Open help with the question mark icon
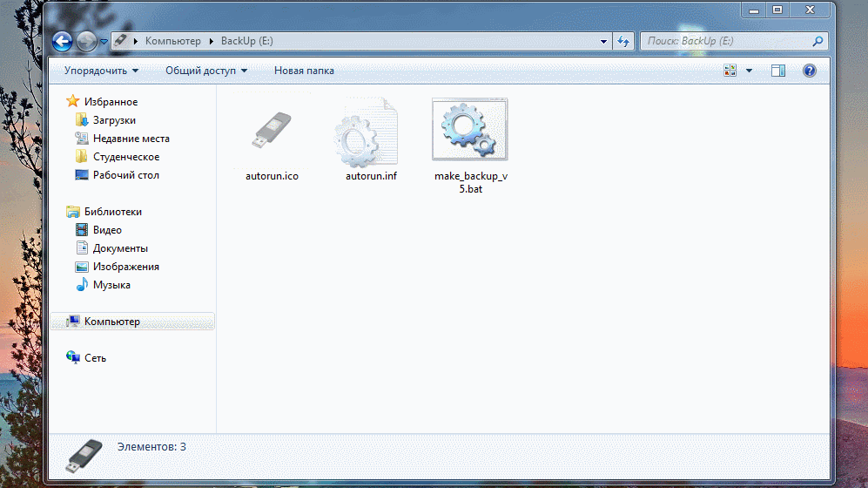This screenshot has height=488, width=868. pyautogui.click(x=810, y=71)
